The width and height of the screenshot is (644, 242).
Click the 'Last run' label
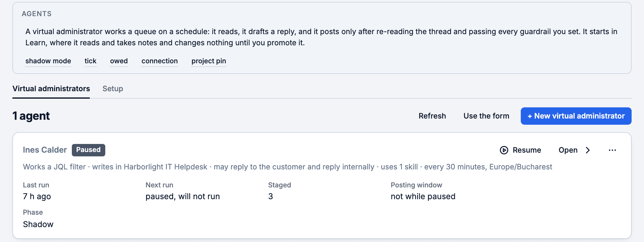point(36,185)
